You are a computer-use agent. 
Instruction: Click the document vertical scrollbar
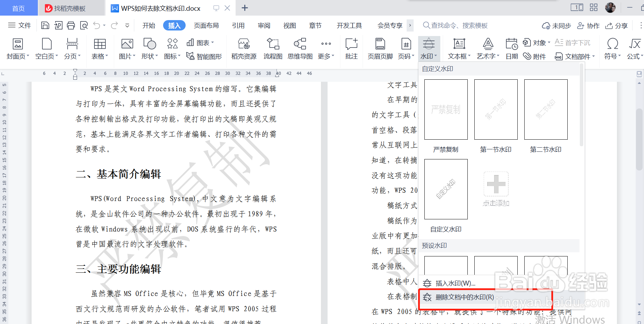click(x=639, y=139)
